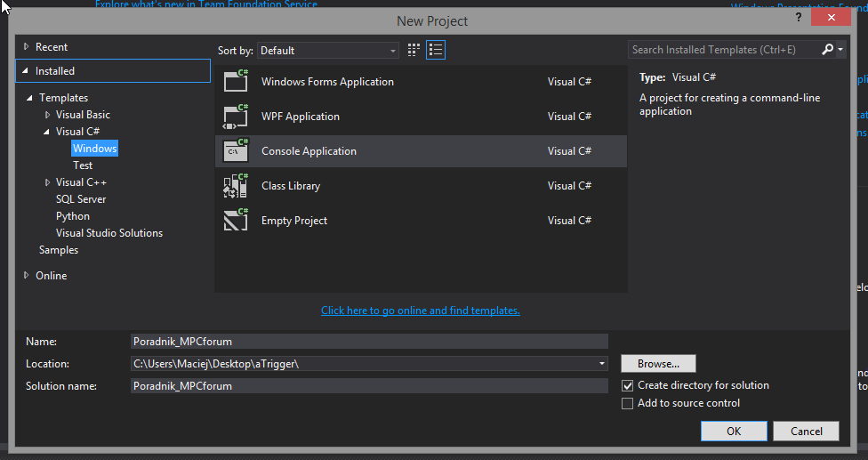The height and width of the screenshot is (460, 868).
Task: Select the WPF Application text
Action: click(x=301, y=117)
